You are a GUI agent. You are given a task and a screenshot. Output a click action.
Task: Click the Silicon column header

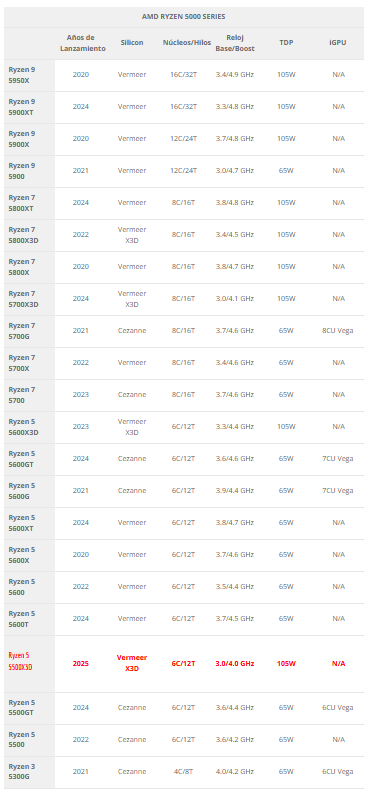tap(131, 43)
